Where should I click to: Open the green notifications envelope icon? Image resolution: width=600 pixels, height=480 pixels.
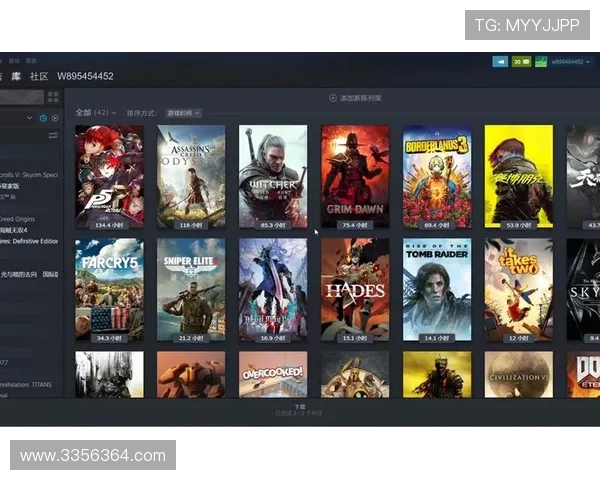point(520,61)
